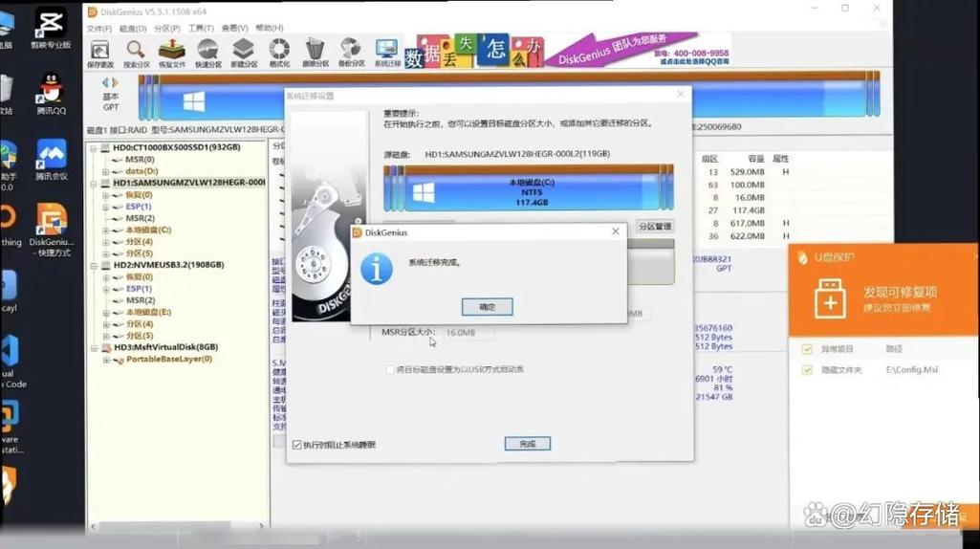Viewport: 980px width, 549px height.
Task: Collapse the HD0 disk tree node
Action: point(93,148)
